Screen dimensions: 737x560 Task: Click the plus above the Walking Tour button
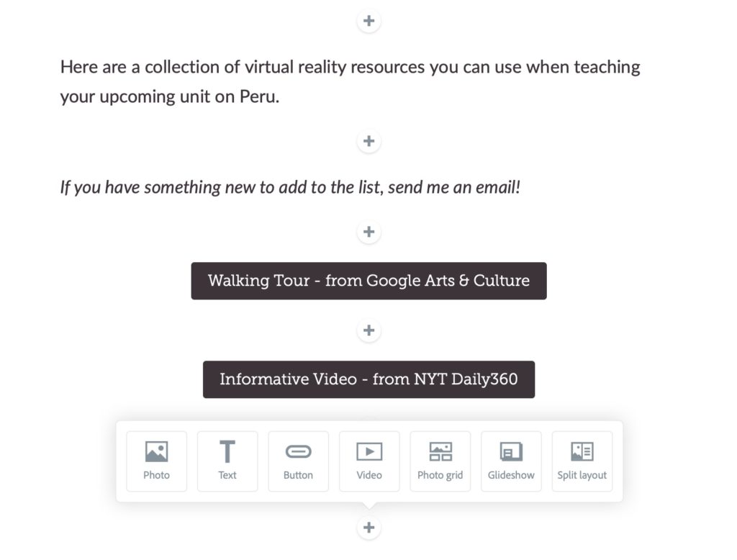point(368,231)
